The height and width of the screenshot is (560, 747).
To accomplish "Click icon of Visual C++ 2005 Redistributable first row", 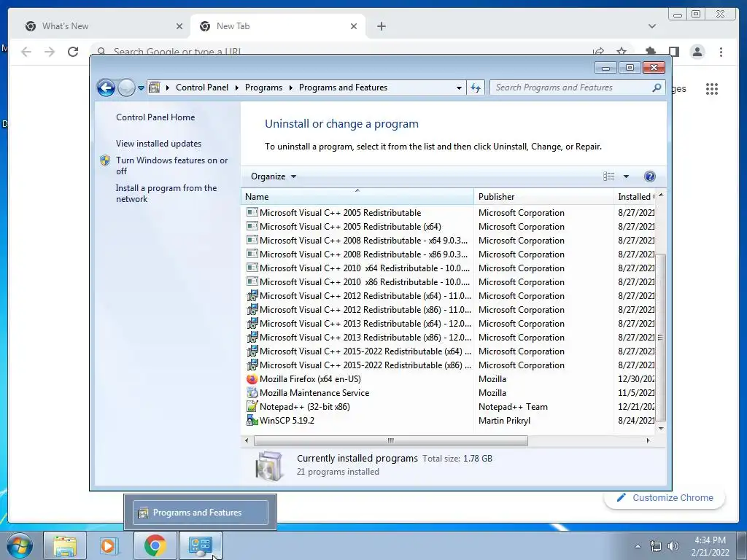I will pyautogui.click(x=252, y=212).
